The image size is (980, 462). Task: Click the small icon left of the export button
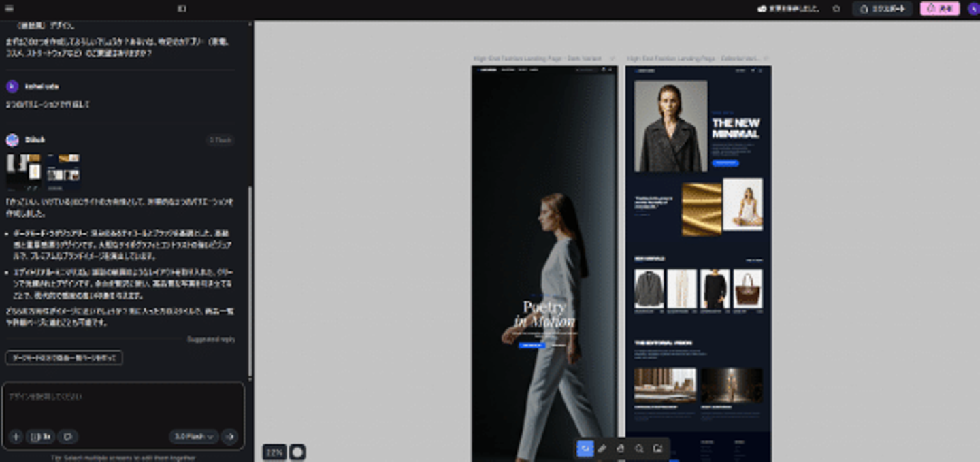point(836,9)
